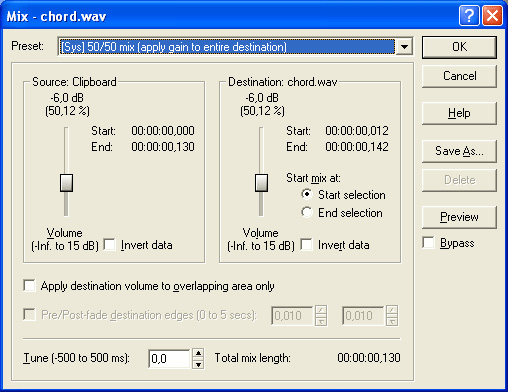Click the Cancel button
Image resolution: width=508 pixels, height=392 pixels.
459,76
